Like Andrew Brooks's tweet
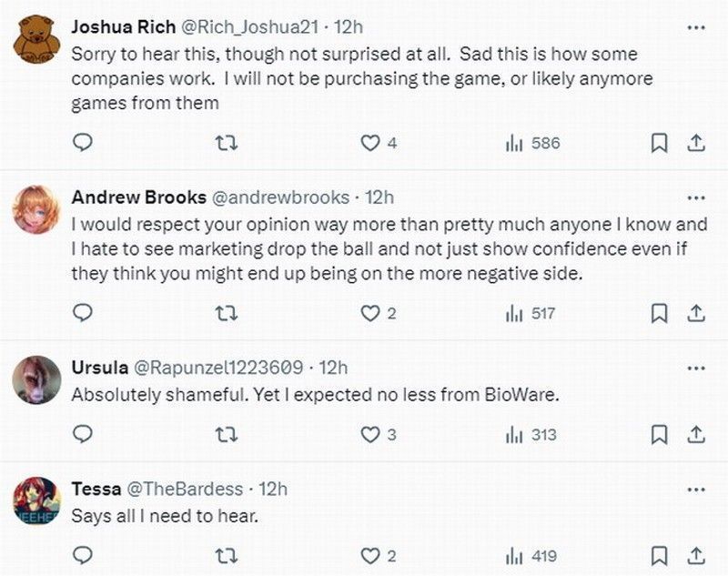The image size is (728, 576). click(x=370, y=313)
